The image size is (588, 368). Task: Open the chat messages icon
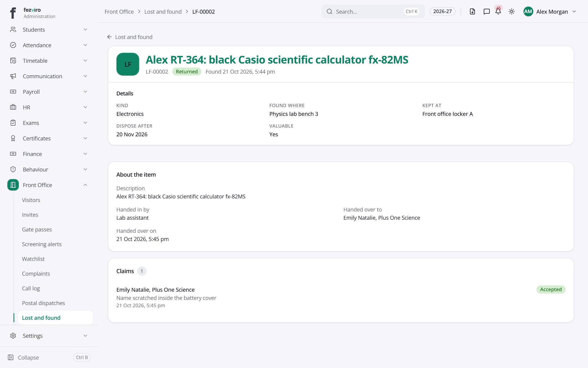[x=486, y=11]
